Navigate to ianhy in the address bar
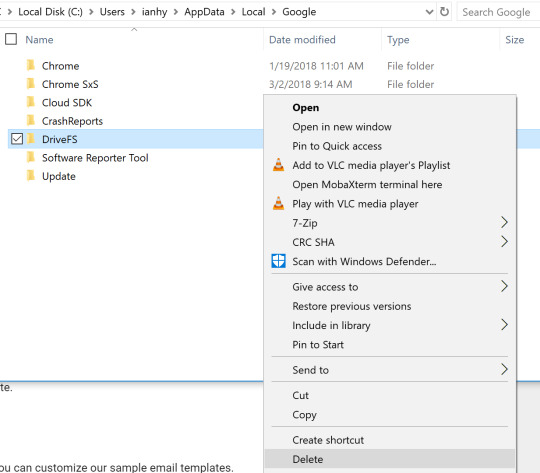This screenshot has width=540, height=473. coord(154,12)
